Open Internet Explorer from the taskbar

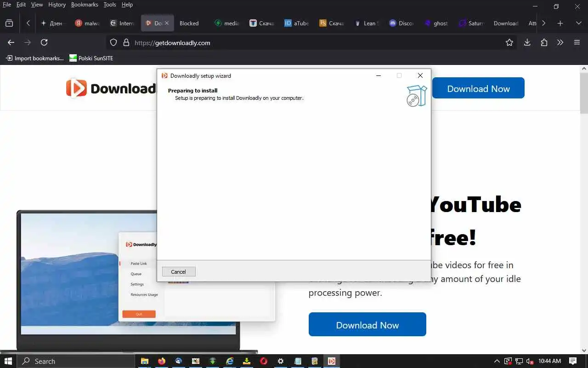click(x=230, y=361)
